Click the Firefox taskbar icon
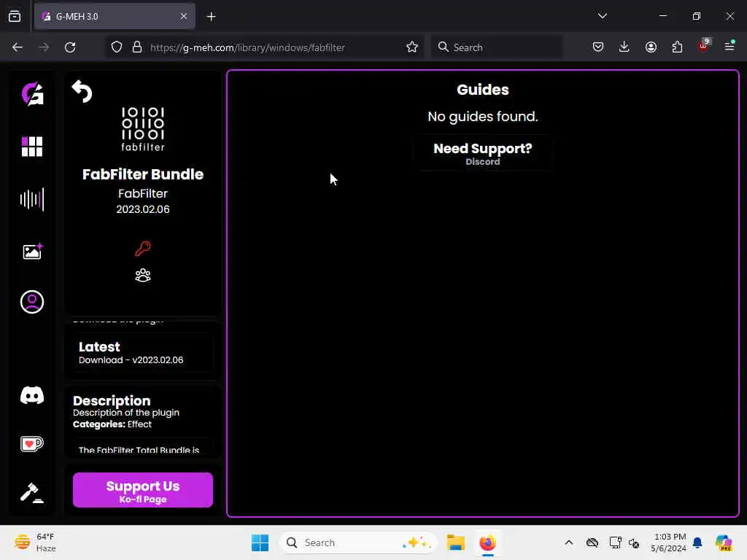The image size is (747, 560). (x=487, y=542)
